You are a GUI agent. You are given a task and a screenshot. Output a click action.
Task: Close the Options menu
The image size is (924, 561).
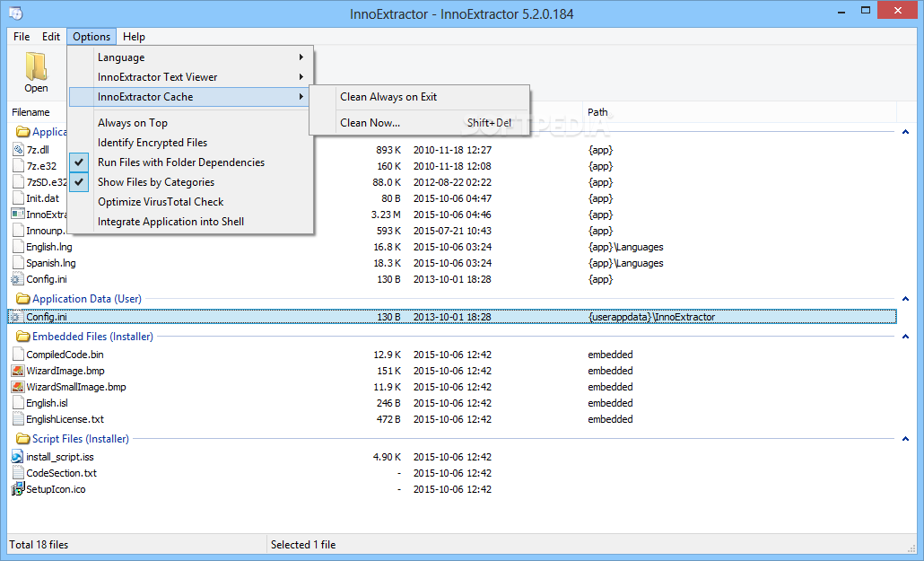click(x=92, y=37)
